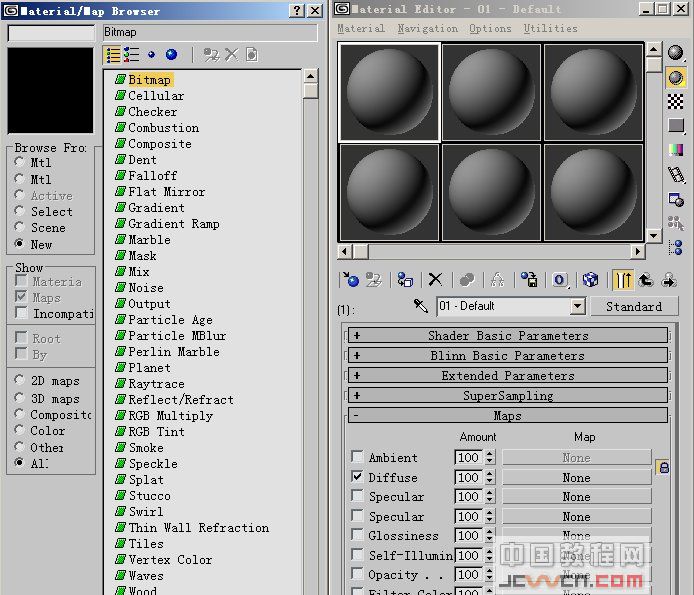Click Make Preview film icon
Screen dimensions: 694x595
click(675, 174)
